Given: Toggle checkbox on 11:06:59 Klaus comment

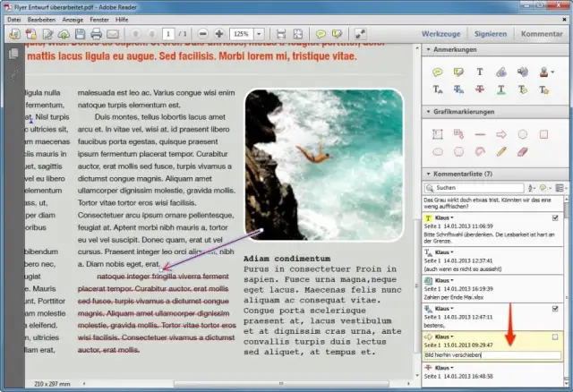Looking at the screenshot, I should [x=555, y=217].
